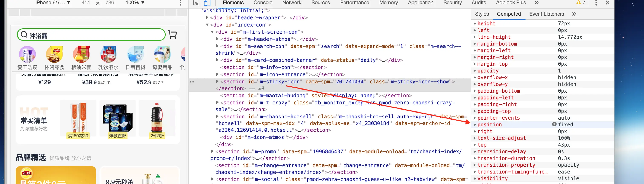Collapse the m-first-screen-con div node
The image size is (644, 184).
pos(212,32)
